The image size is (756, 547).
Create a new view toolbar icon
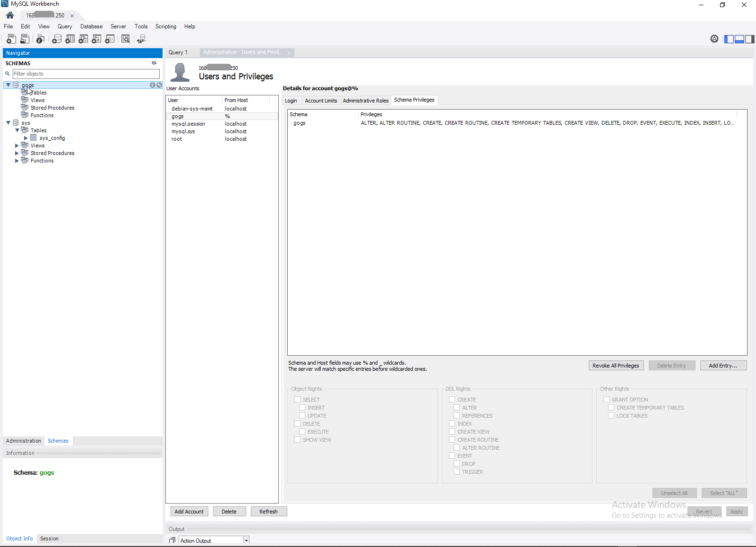(x=83, y=39)
